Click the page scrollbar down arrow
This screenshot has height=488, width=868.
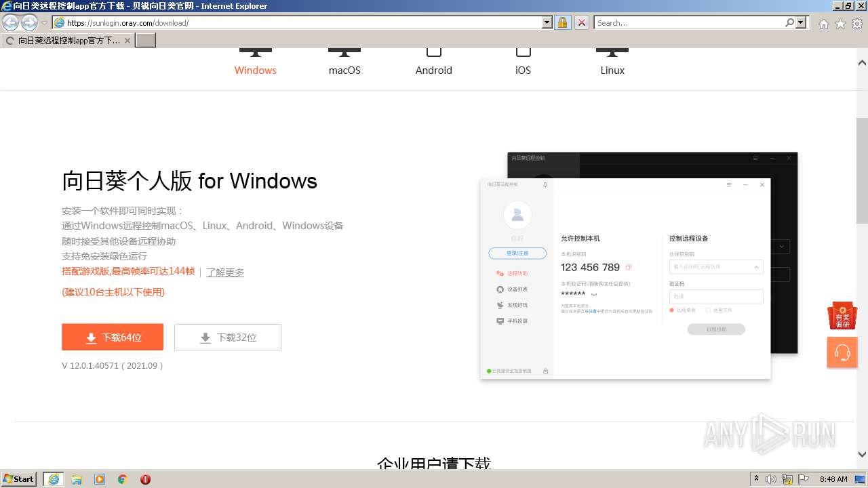click(862, 454)
